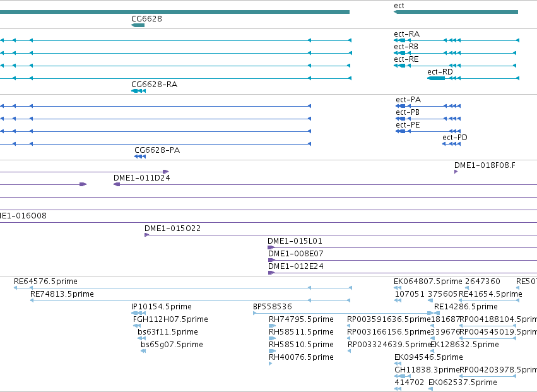This screenshot has height=392, width=537.
Task: Click the DME1-015L01 clone label
Action: click(x=295, y=241)
